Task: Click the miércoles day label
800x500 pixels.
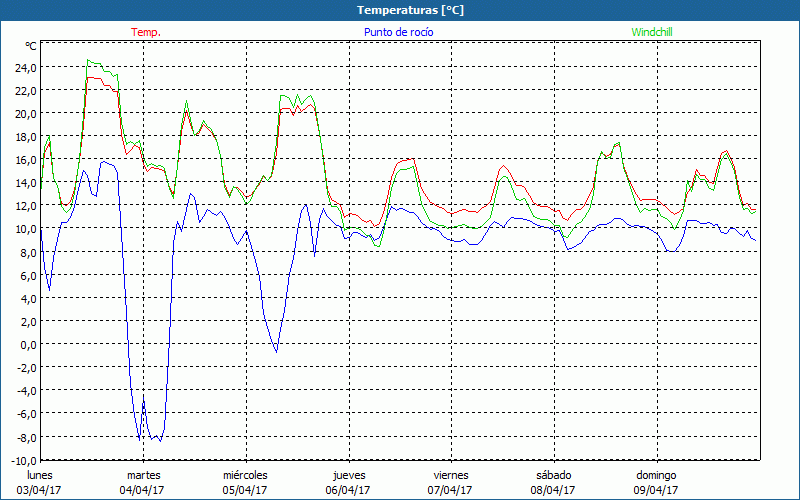Action: [x=245, y=475]
